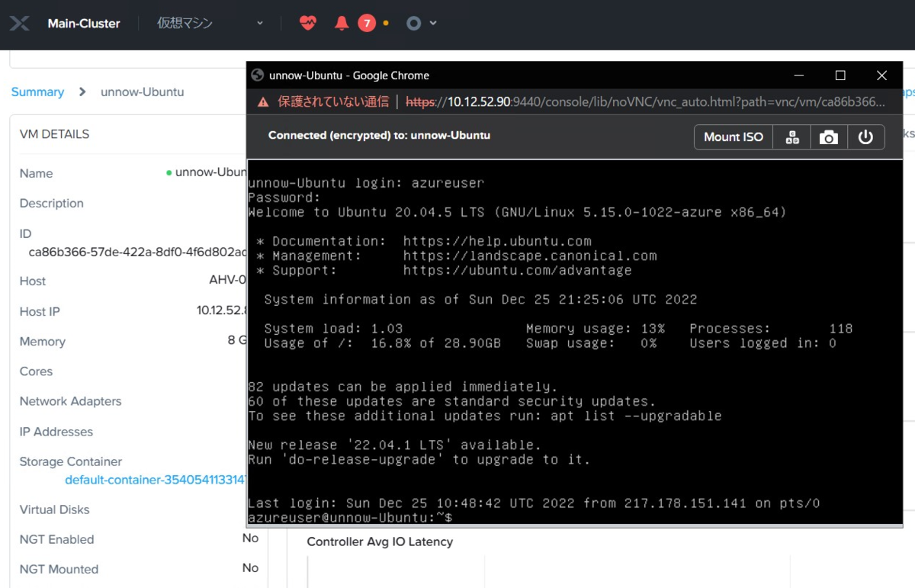
Task: Click the globe favicon in Chrome title bar
Action: point(257,75)
